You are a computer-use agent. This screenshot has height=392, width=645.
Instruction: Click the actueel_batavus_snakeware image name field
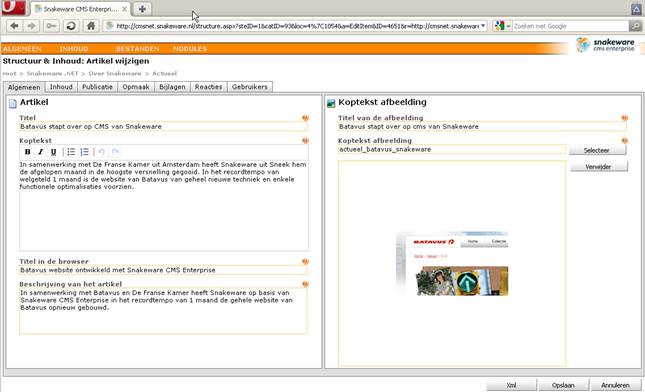click(452, 149)
